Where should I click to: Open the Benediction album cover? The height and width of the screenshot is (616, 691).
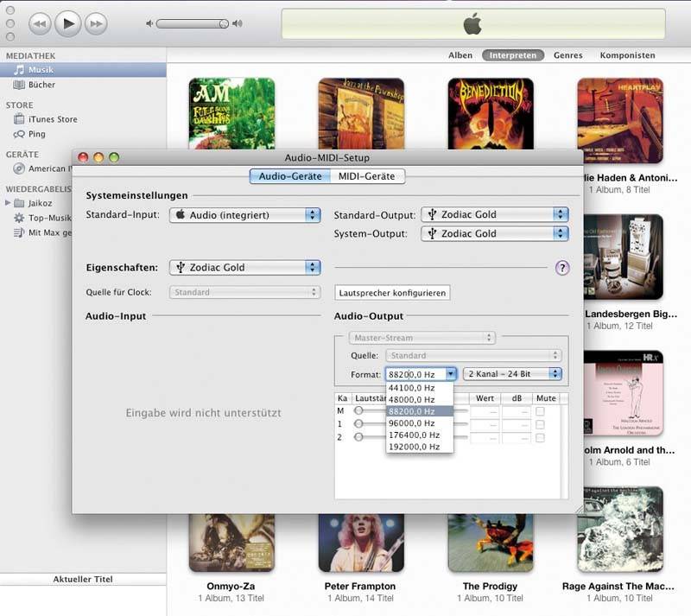491,114
